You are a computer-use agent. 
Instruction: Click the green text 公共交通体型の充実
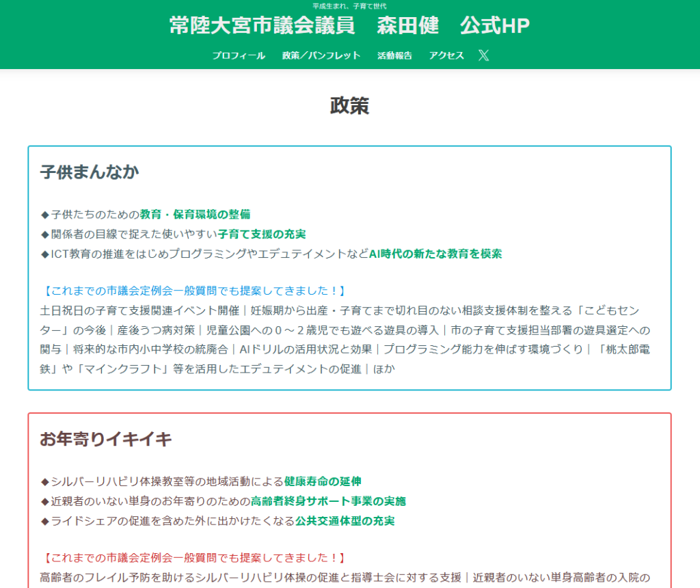point(345,521)
